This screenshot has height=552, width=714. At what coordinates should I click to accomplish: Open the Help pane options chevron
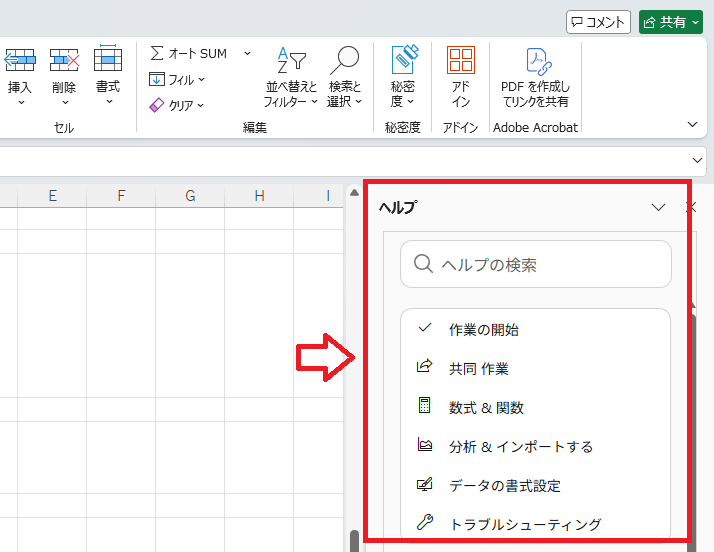[658, 207]
